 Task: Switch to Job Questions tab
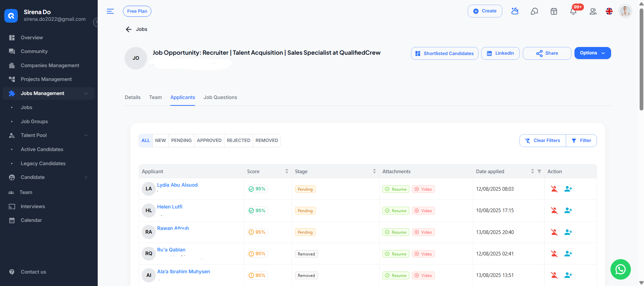pos(220,97)
